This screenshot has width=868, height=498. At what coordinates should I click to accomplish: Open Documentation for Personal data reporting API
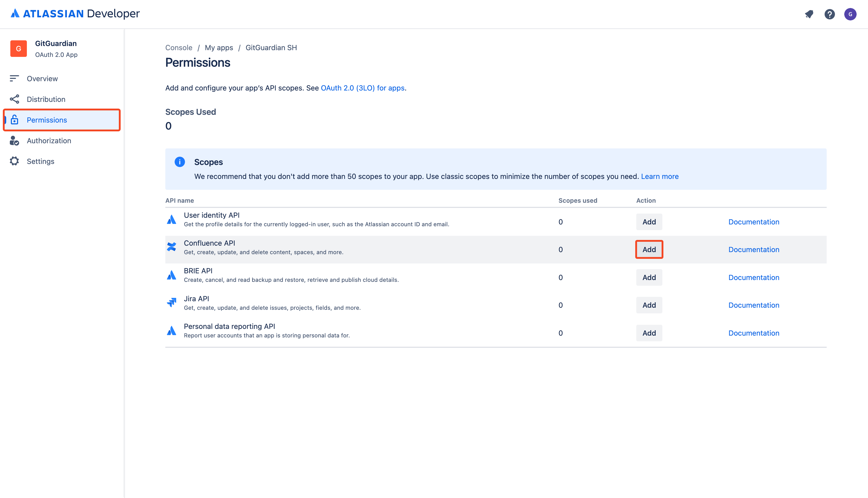coord(754,333)
